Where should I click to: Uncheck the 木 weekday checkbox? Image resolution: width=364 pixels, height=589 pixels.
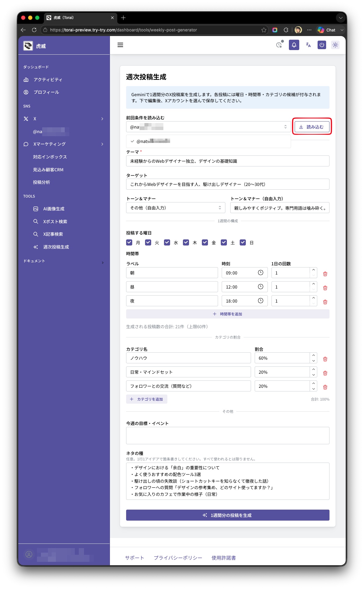click(x=186, y=242)
